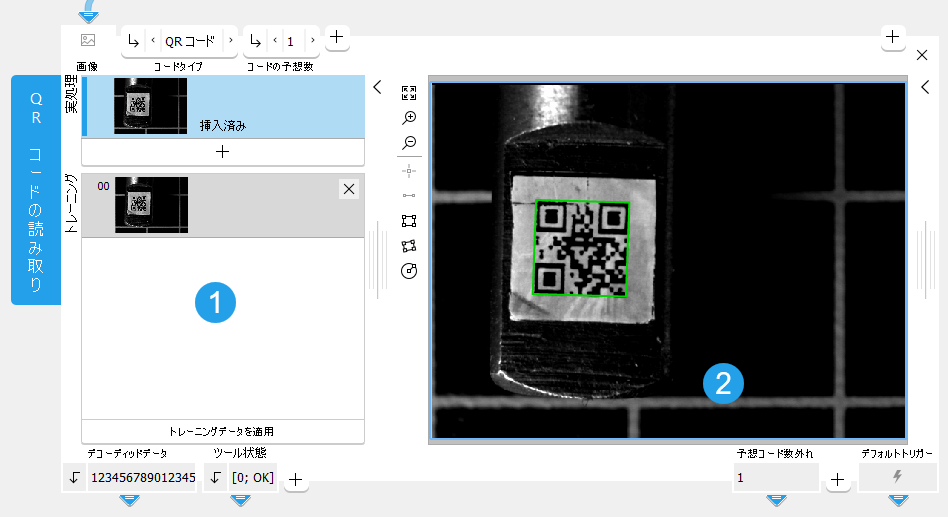Switch code type to previous option

coord(152,41)
